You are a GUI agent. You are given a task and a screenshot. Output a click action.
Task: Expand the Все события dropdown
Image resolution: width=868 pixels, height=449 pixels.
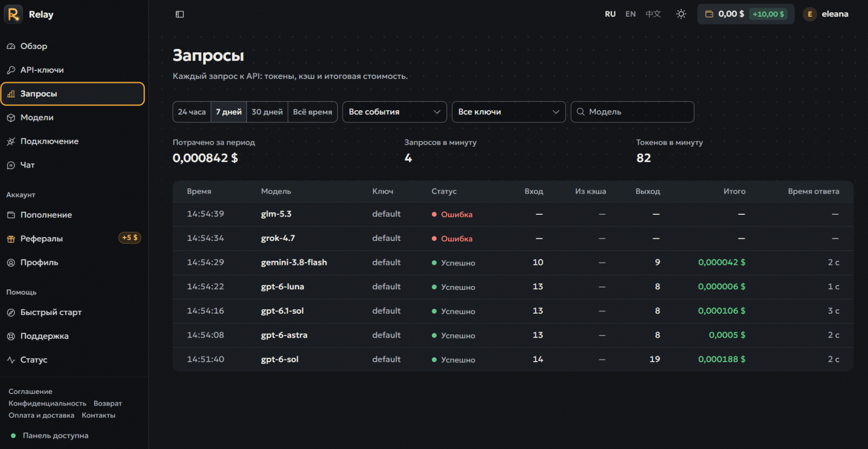click(394, 112)
